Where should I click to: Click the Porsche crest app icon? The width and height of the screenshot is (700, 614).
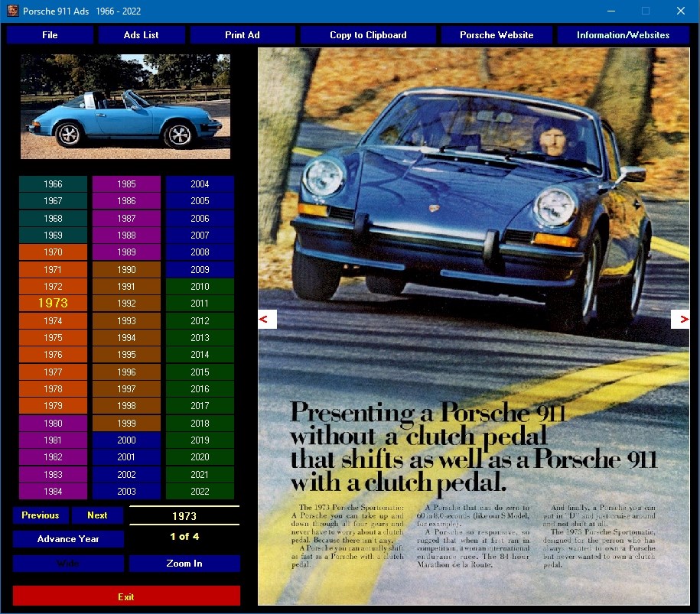click(x=12, y=11)
